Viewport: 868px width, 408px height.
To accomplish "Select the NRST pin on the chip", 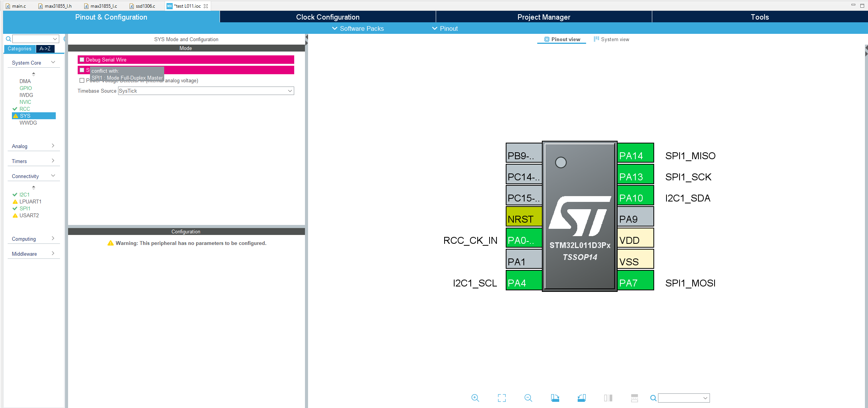I will click(524, 216).
